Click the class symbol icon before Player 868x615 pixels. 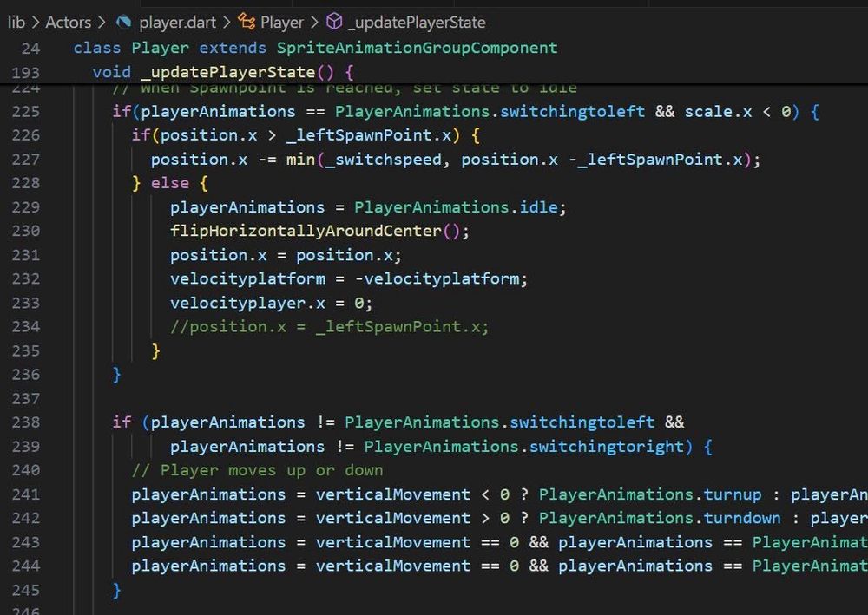pyautogui.click(x=247, y=22)
